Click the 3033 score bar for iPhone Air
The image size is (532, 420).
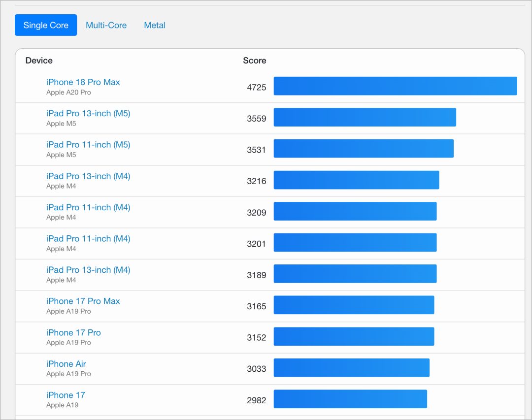[x=352, y=367]
